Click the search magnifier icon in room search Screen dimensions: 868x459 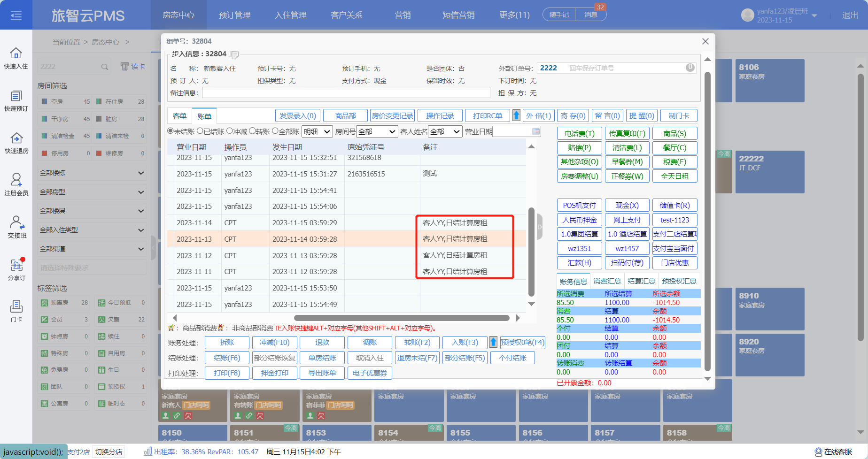coord(105,67)
